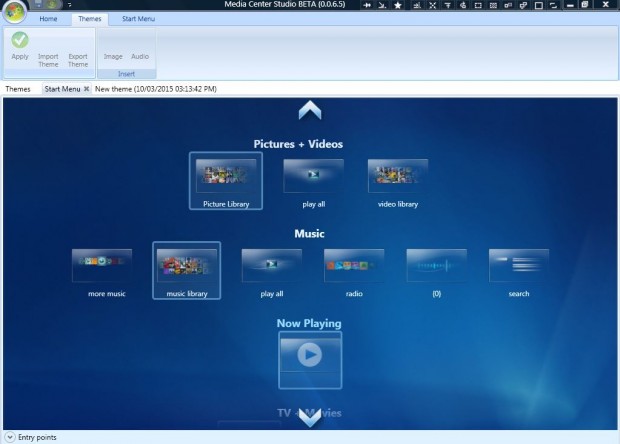The height and width of the screenshot is (444, 620).
Task: Insert Audio via the ribbon
Action: pos(140,56)
